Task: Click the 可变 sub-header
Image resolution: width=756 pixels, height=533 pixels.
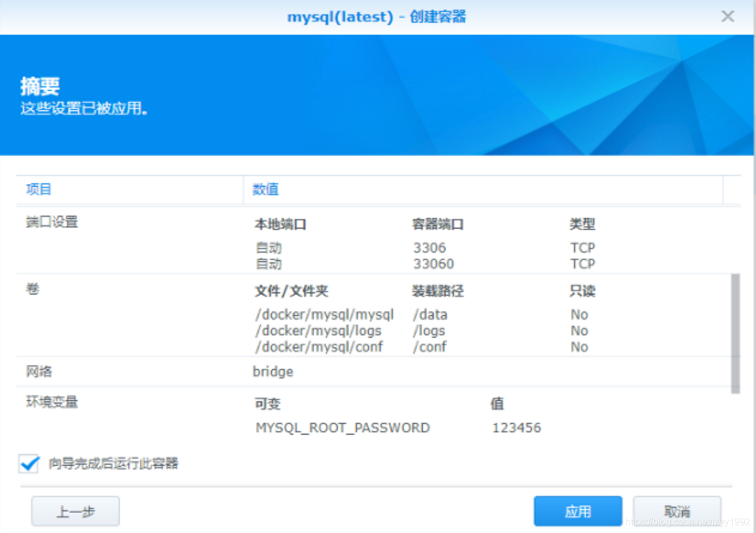Action: [x=268, y=404]
